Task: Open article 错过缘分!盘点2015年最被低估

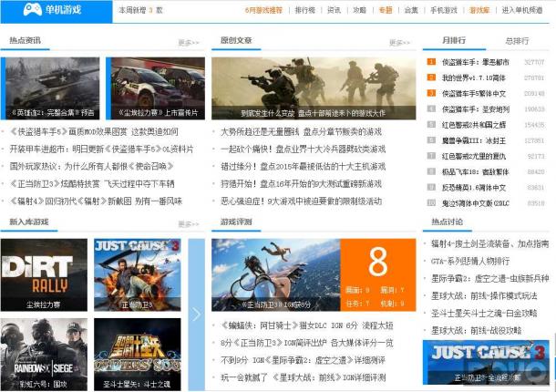Action: tap(303, 167)
